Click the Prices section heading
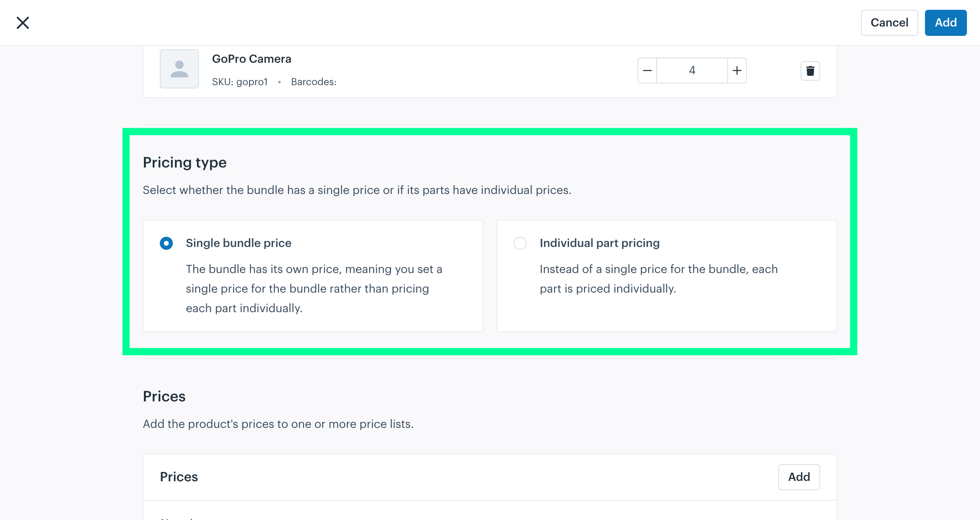Screen dimensions: 980x520 tap(164, 397)
